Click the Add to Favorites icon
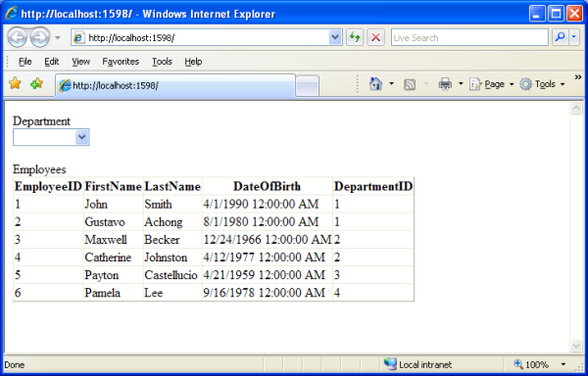Viewport: 588px width, 376px height. (x=36, y=83)
